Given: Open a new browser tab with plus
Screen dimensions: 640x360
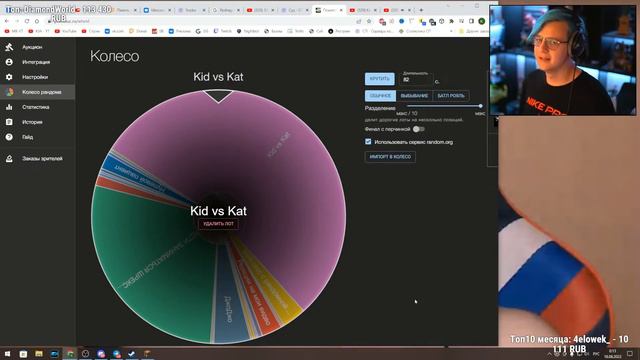Looking at the screenshot, I should click(x=421, y=10).
